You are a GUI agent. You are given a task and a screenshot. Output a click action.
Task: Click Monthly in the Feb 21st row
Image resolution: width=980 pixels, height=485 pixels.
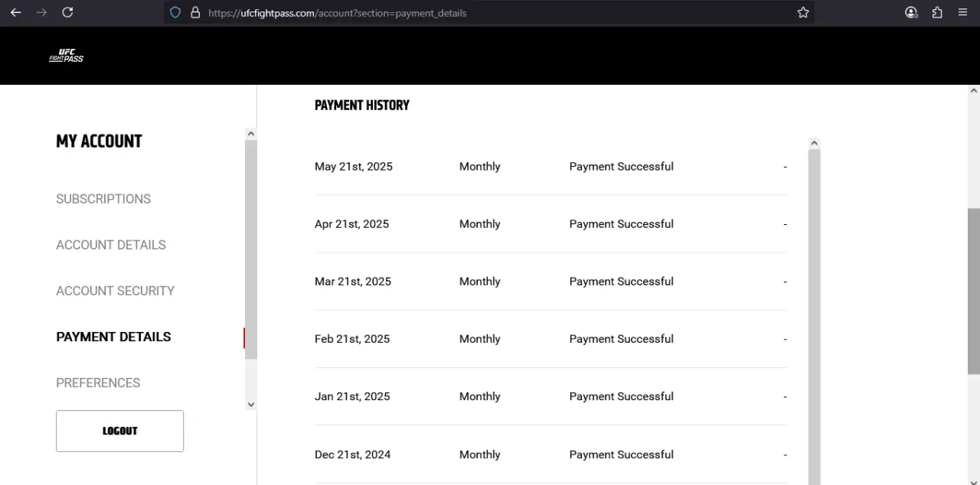(x=480, y=339)
